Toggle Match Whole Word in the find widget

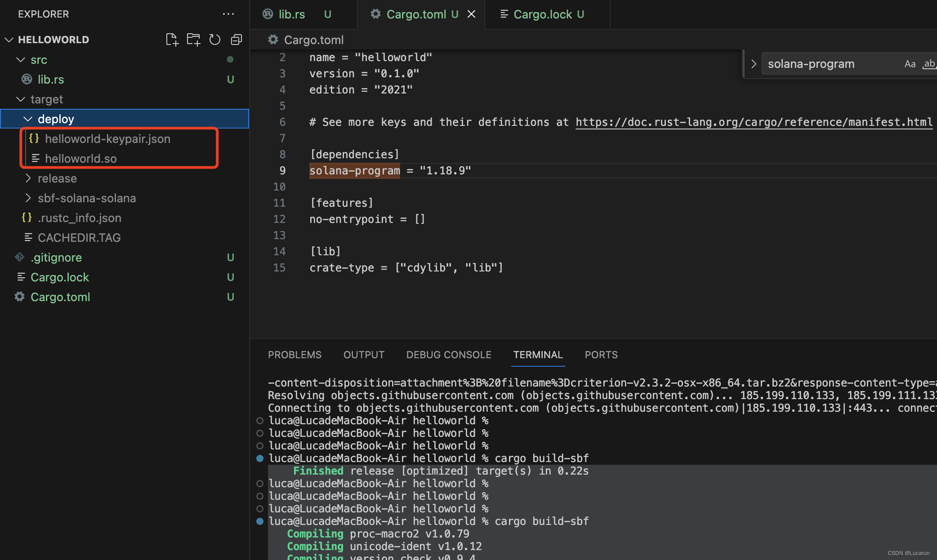[x=929, y=64]
